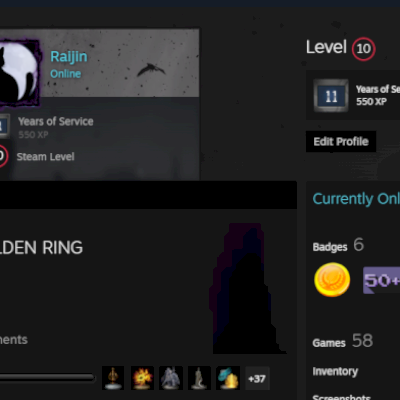Click the Years of Service text in hover card

click(x=56, y=122)
